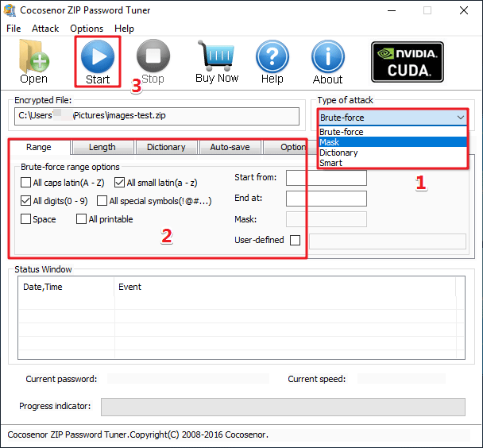The width and height of the screenshot is (483, 448).
Task: Uncheck All digits(0 - 9)
Action: (25, 201)
